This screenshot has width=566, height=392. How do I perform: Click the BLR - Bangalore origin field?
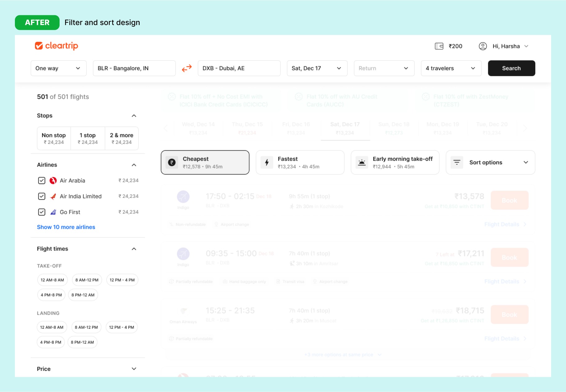134,68
